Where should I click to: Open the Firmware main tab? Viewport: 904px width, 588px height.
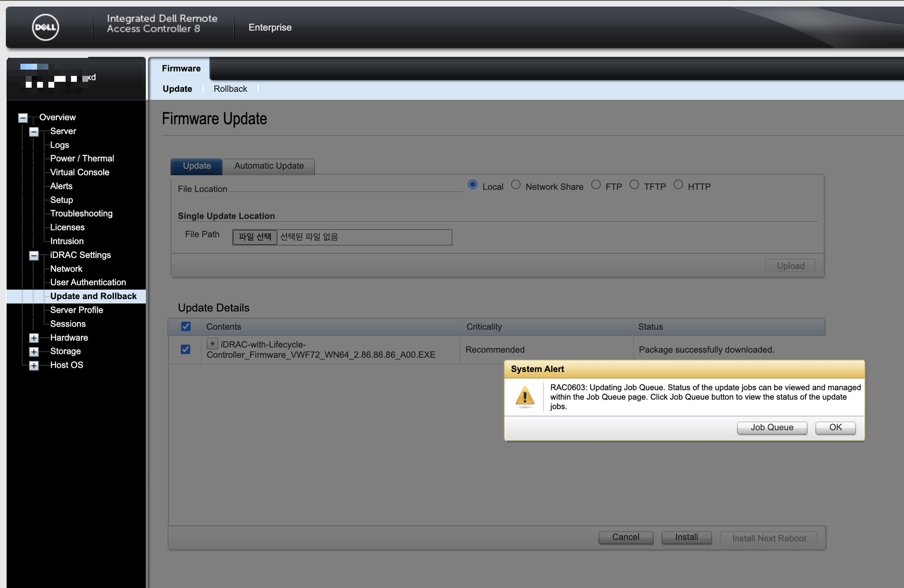click(x=181, y=68)
